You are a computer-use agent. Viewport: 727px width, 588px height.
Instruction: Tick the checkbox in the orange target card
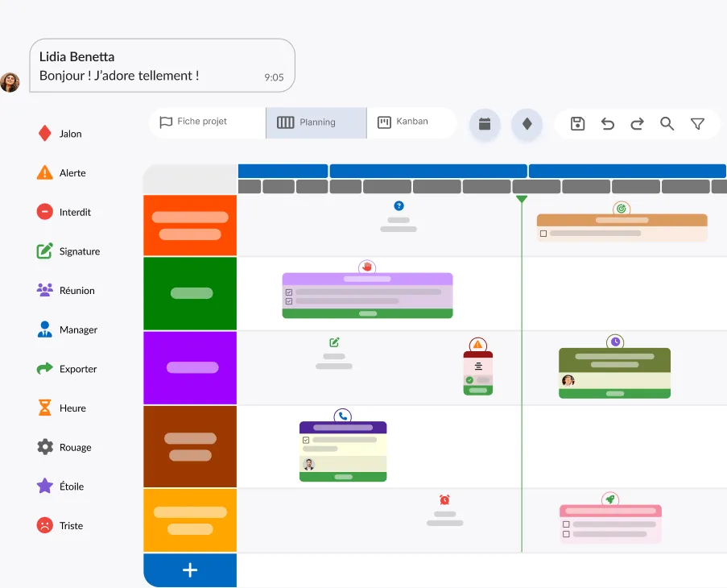coord(543,234)
